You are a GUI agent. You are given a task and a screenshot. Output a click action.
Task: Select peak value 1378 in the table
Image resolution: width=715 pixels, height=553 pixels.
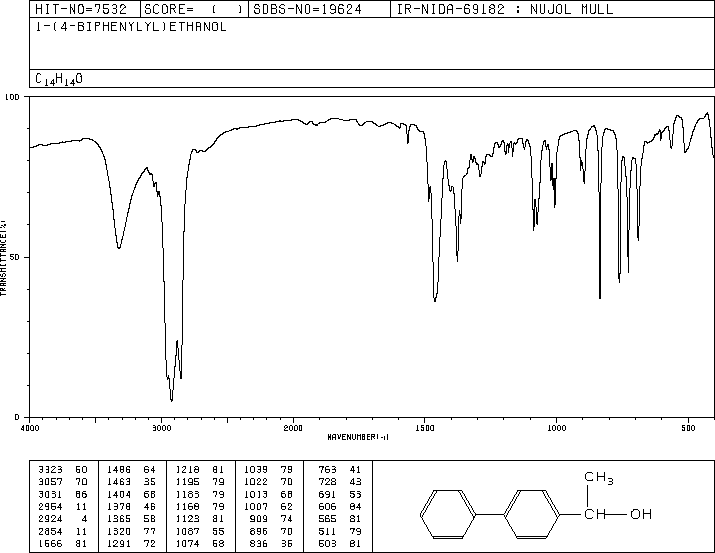(119, 506)
